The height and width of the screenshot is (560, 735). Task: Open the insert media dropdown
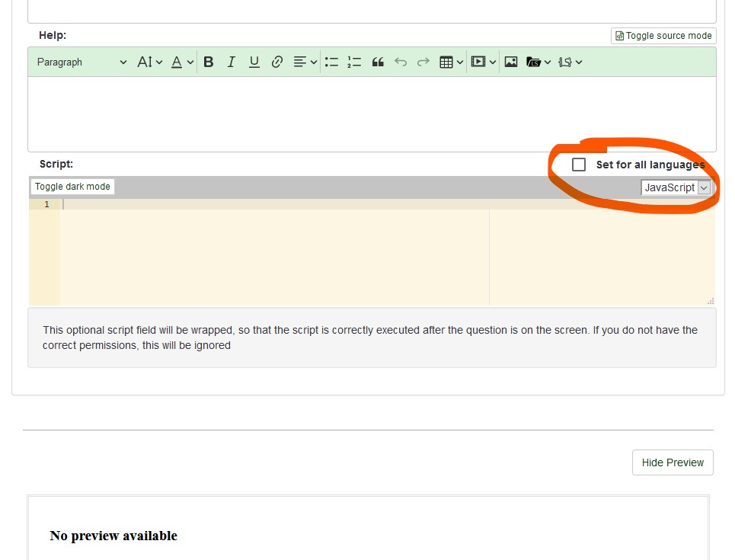484,62
